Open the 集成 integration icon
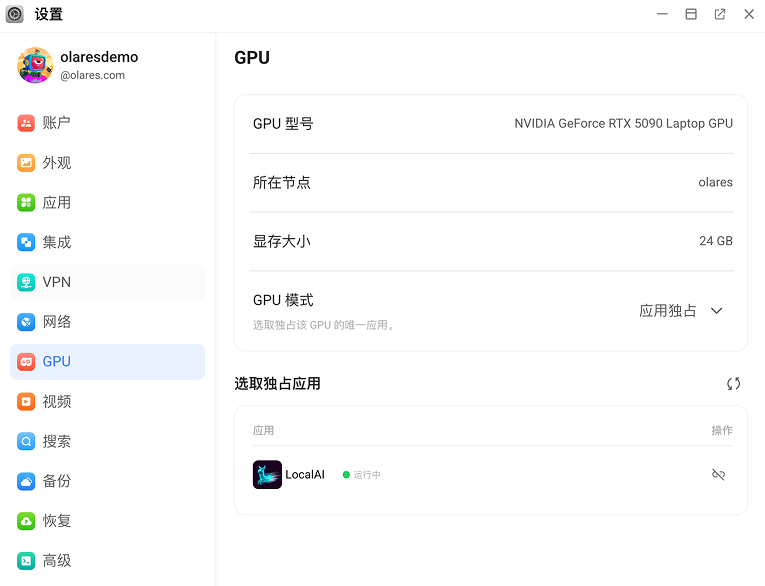 (x=26, y=242)
